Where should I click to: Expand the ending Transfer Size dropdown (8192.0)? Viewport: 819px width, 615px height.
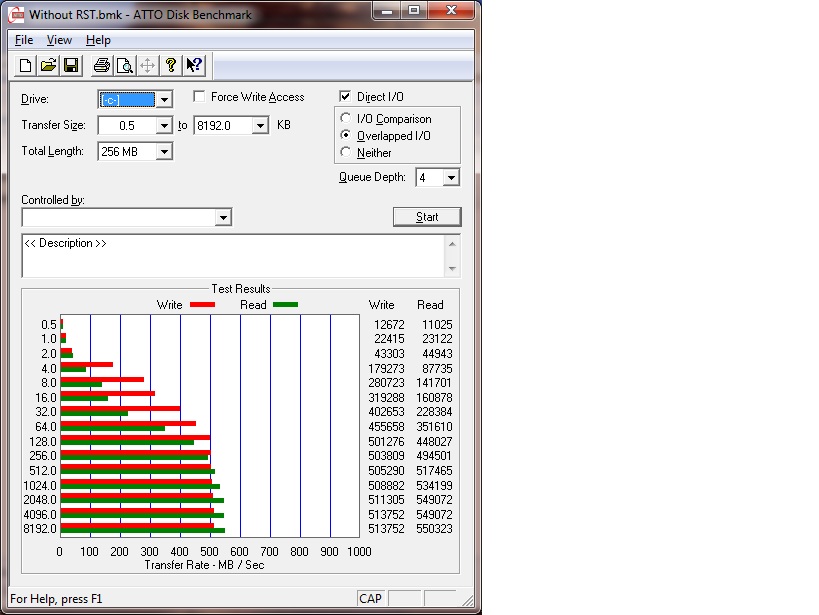click(x=260, y=125)
